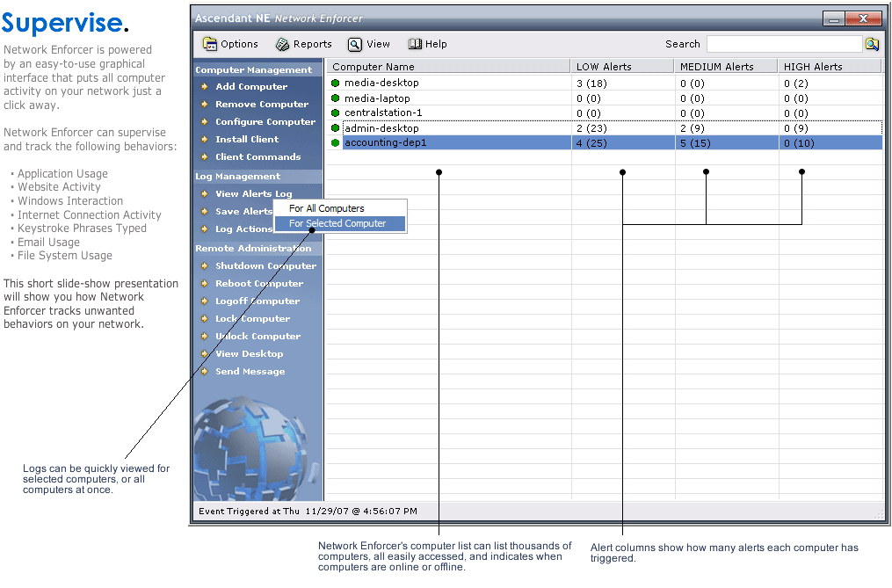
Task: Choose For All Computers from popup menu
Action: [x=326, y=208]
